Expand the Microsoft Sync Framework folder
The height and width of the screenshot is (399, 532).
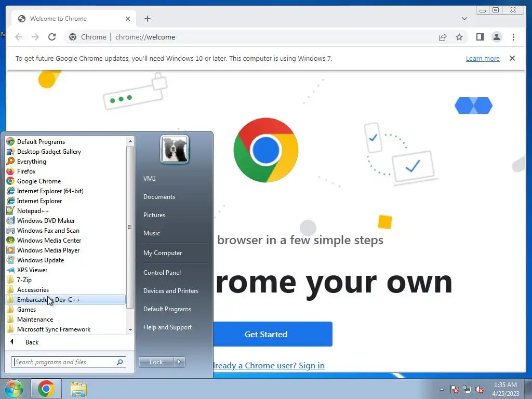(x=54, y=329)
